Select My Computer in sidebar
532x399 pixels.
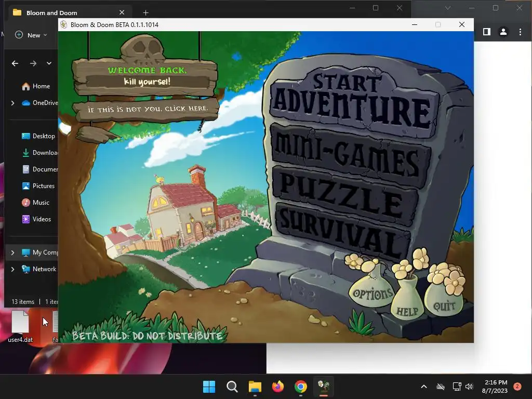[x=40, y=252]
